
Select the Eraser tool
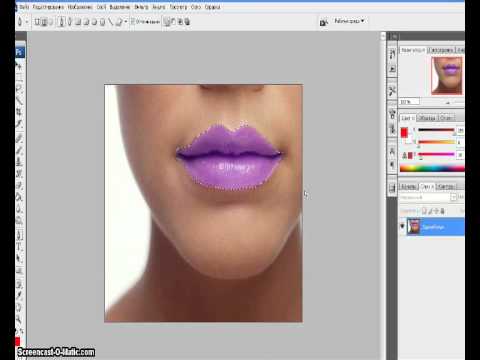tap(19, 186)
